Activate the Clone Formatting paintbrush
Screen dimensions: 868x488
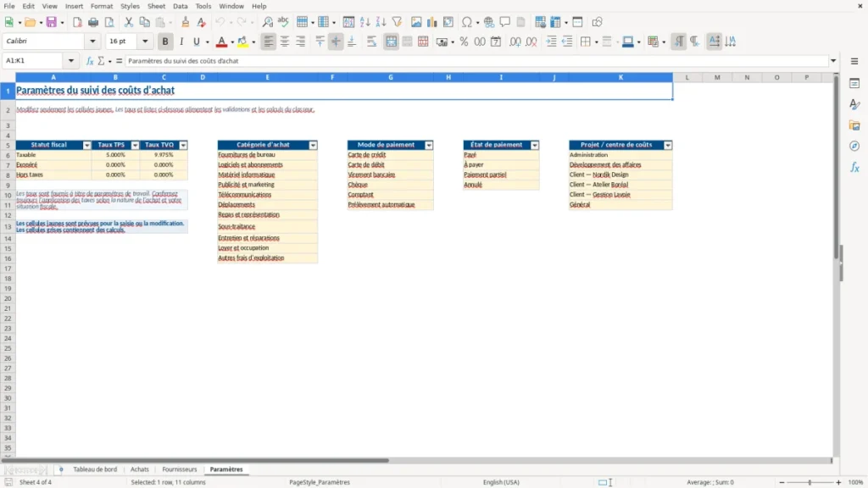click(x=186, y=22)
